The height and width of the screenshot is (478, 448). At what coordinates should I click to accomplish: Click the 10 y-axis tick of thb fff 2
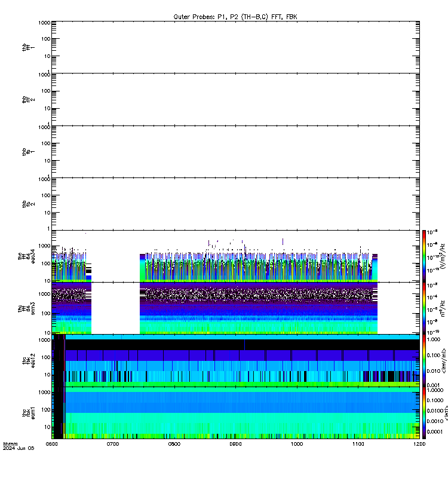(x=47, y=108)
